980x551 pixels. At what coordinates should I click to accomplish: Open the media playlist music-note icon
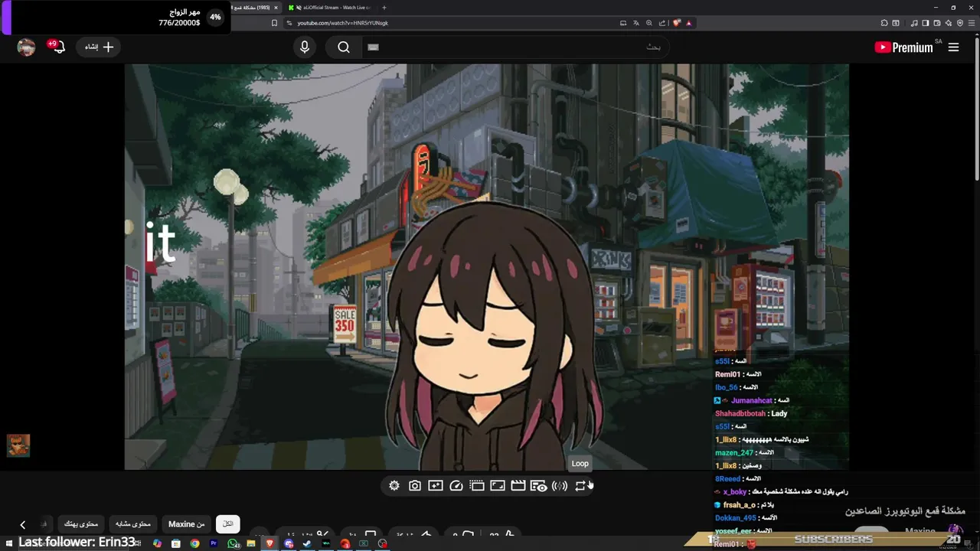coord(914,23)
